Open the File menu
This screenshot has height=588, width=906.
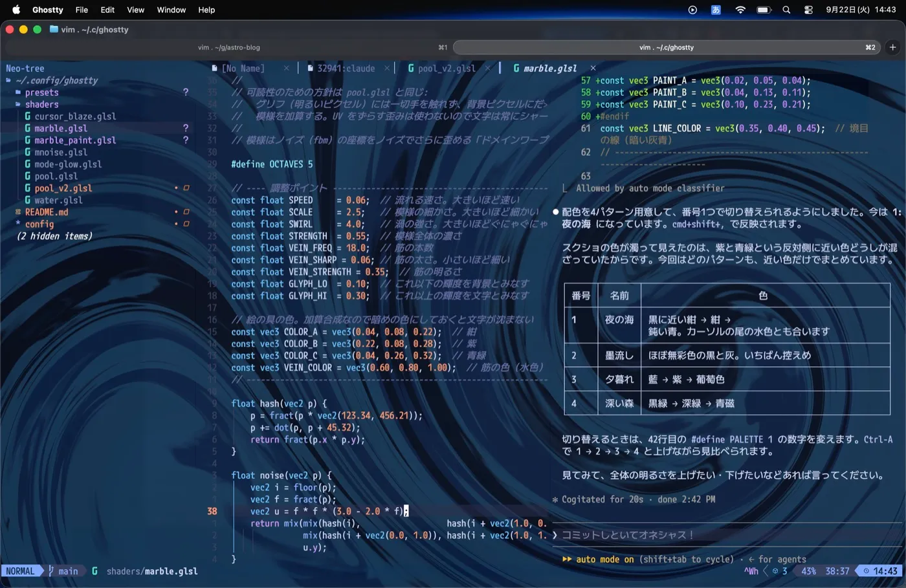[x=82, y=10]
